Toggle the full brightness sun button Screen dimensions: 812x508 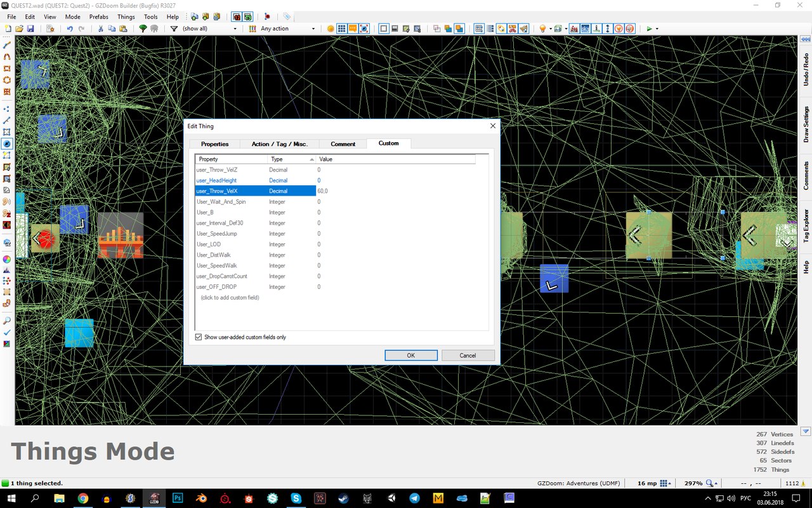[x=331, y=29]
